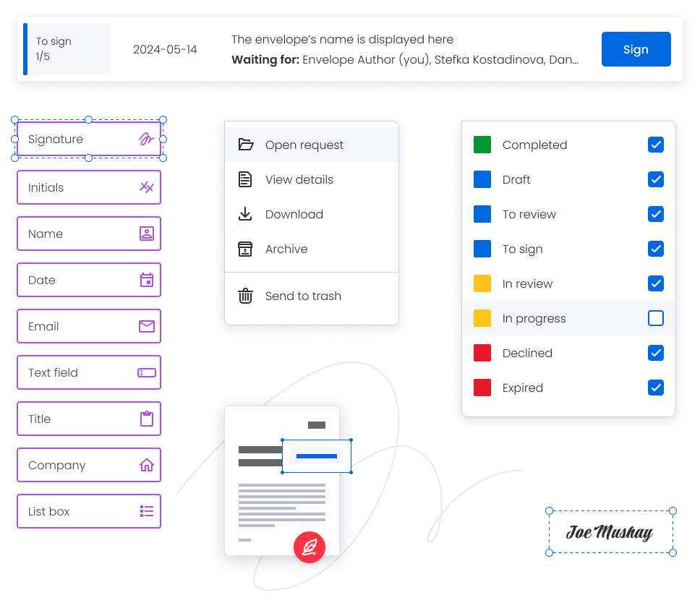Click the blue Sign button
This screenshot has width=700, height=616.
point(636,49)
